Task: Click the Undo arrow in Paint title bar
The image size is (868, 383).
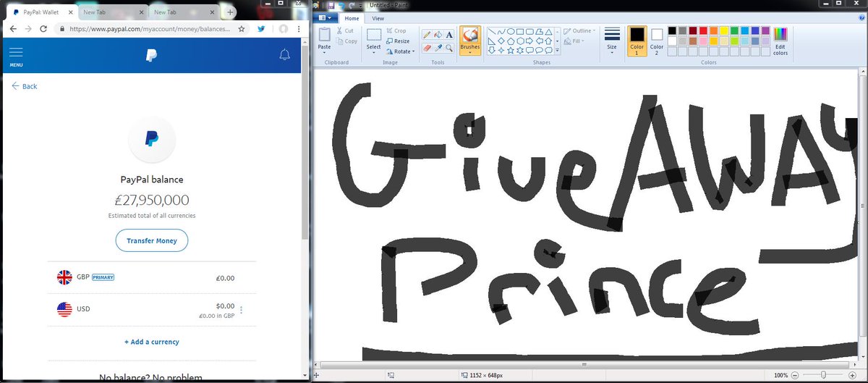Action: 341,4
